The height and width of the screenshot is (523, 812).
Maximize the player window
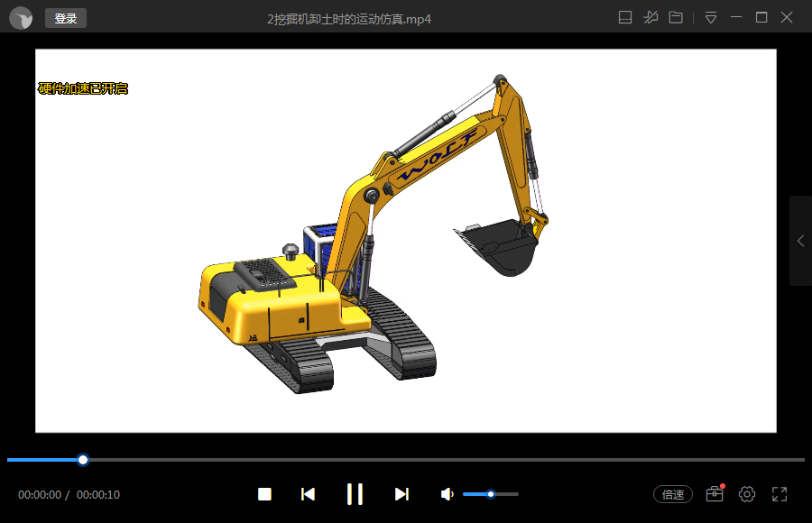(761, 18)
